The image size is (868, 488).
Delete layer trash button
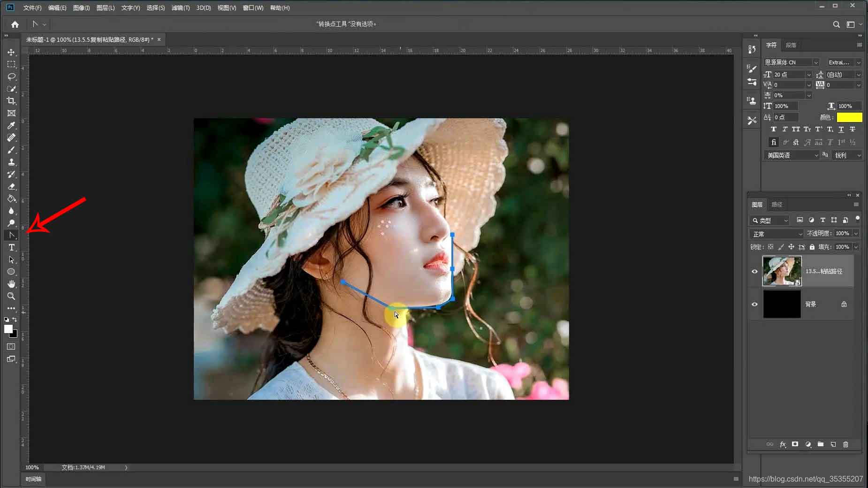[846, 444]
